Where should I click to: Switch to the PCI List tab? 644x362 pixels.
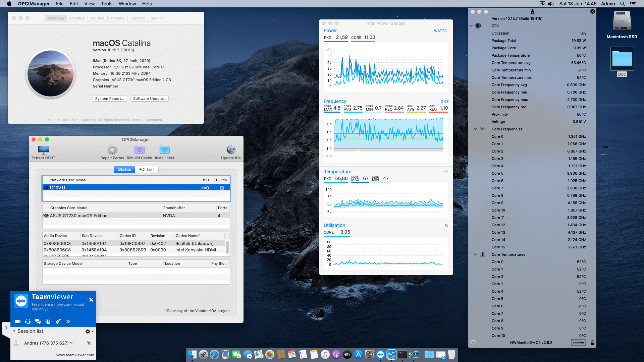click(x=147, y=169)
